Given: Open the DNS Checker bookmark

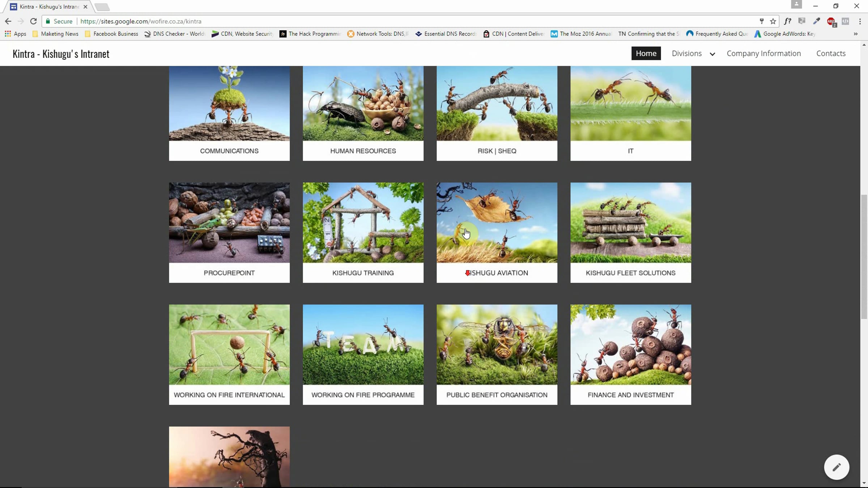Looking at the screenshot, I should (x=174, y=34).
